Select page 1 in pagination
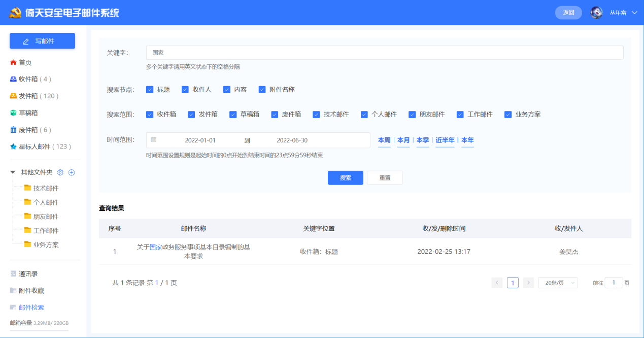Image resolution: width=644 pixels, height=338 pixels. click(x=513, y=283)
